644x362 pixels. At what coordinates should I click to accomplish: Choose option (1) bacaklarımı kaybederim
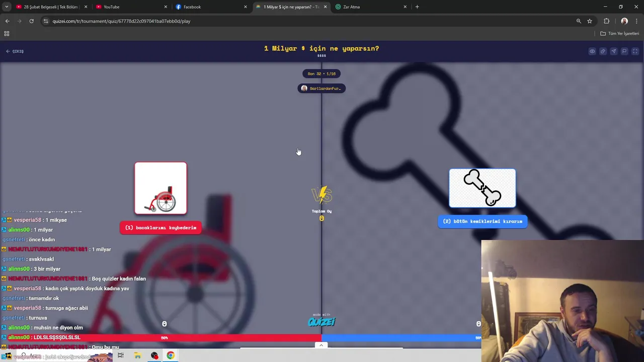click(x=160, y=228)
